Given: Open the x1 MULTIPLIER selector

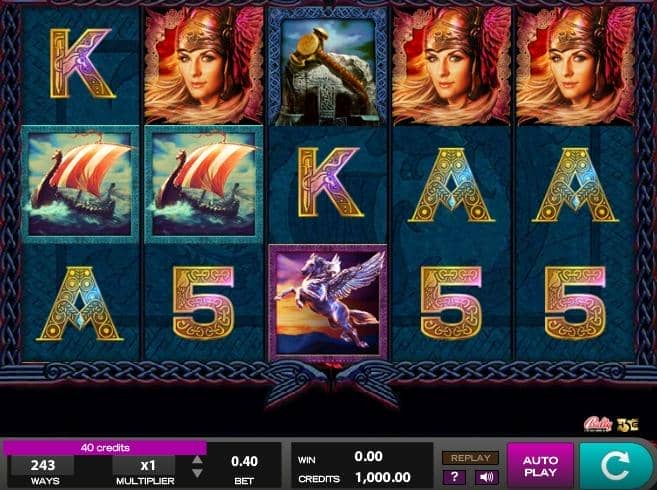Looking at the screenshot, I should point(145,471).
